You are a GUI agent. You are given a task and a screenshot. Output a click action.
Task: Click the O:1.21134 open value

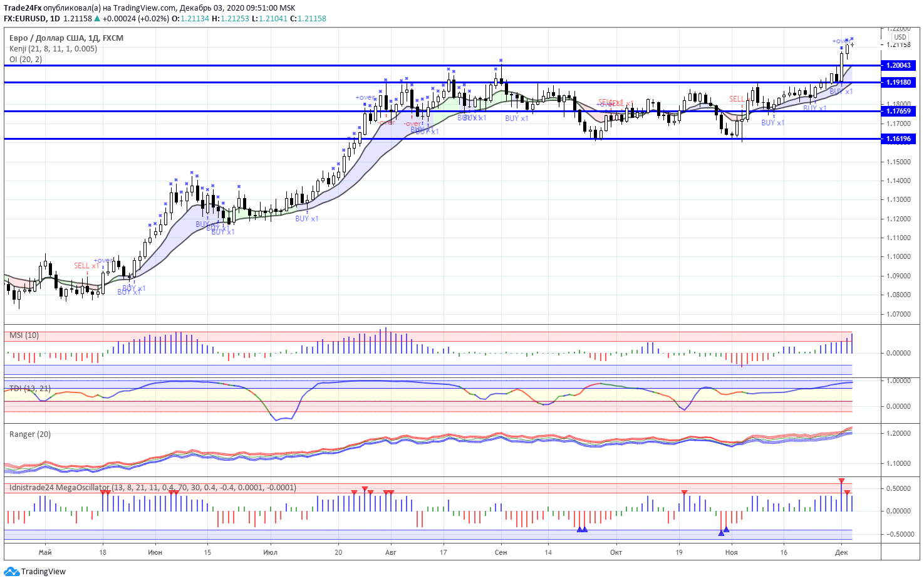[x=190, y=19]
